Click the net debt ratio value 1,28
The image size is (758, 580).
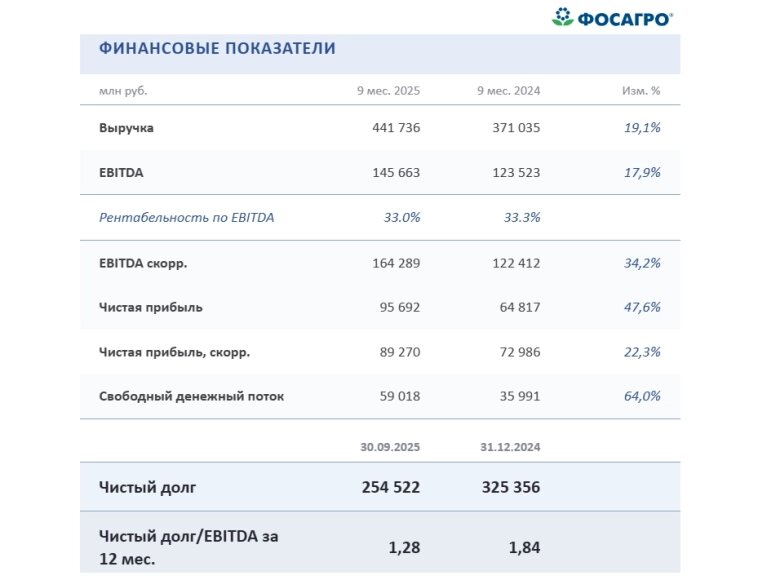[402, 547]
